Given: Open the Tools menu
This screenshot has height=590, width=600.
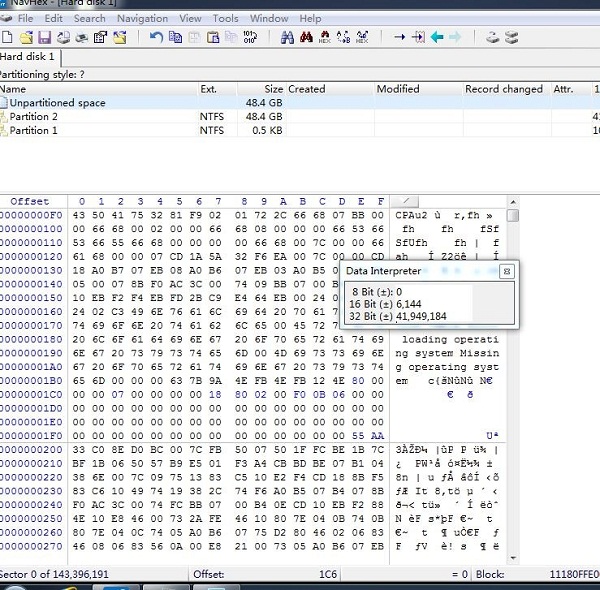Looking at the screenshot, I should click(x=225, y=18).
